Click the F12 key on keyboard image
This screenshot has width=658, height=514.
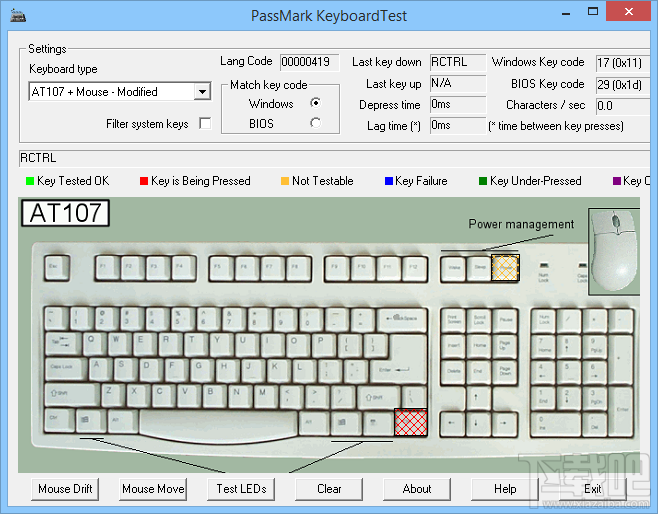(415, 269)
